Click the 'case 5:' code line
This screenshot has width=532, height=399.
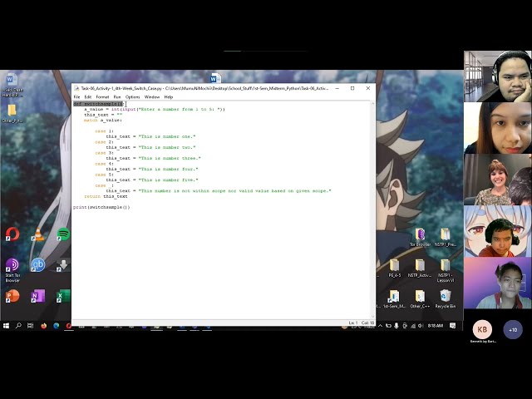[104, 175]
